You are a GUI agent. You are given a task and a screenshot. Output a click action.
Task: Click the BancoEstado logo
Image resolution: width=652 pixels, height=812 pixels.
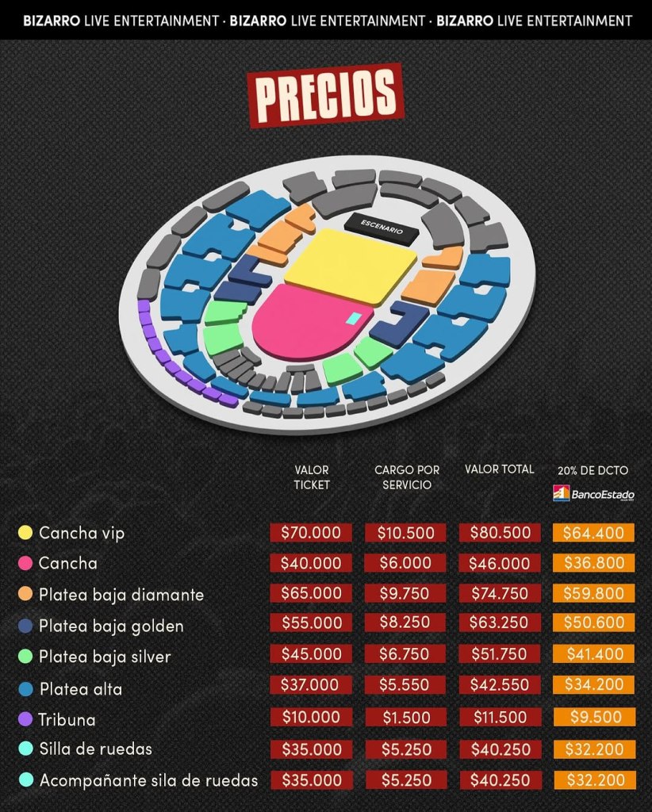coord(593,494)
